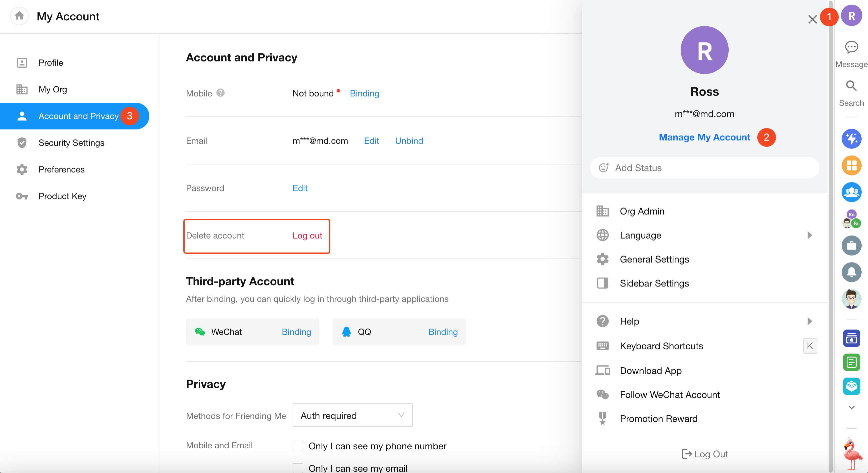Click the Search magnifier icon
Screen dimensions: 868x473
(x=851, y=86)
